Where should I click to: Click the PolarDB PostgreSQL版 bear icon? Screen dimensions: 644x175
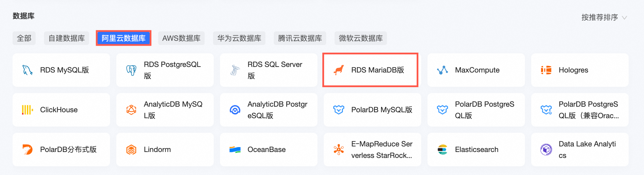point(442,110)
